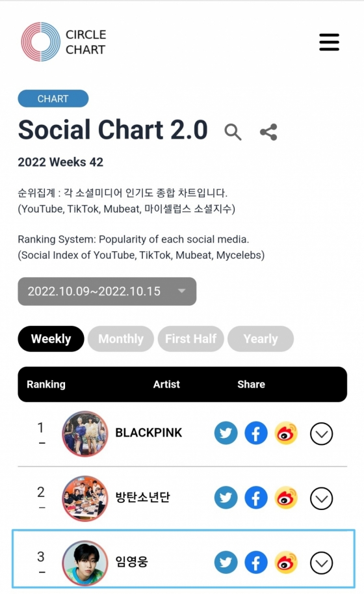The width and height of the screenshot is (364, 594).
Task: Click the search magnifier icon
Action: [233, 132]
